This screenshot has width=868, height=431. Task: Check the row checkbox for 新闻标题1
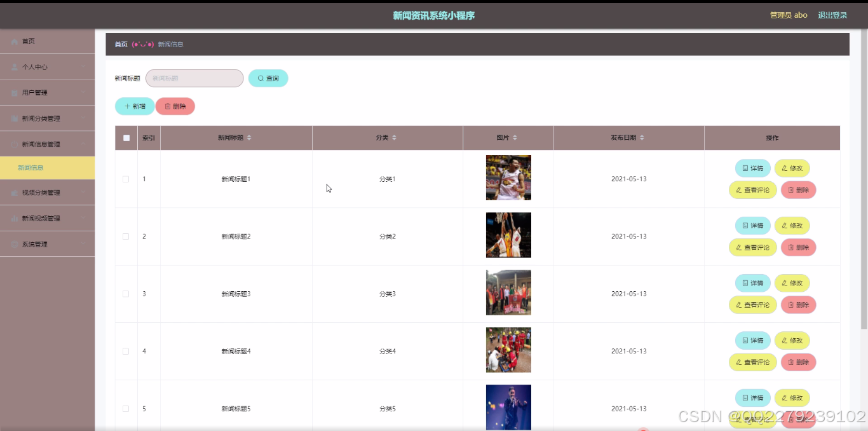point(126,179)
